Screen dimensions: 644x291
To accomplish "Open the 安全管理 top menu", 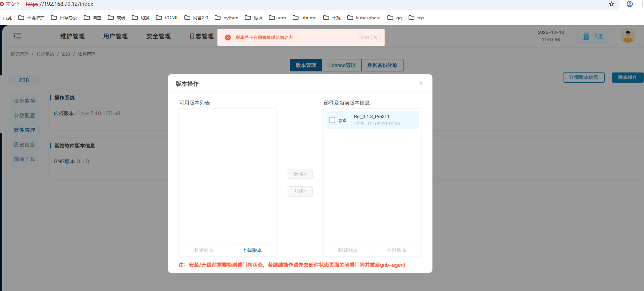I will click(x=158, y=36).
